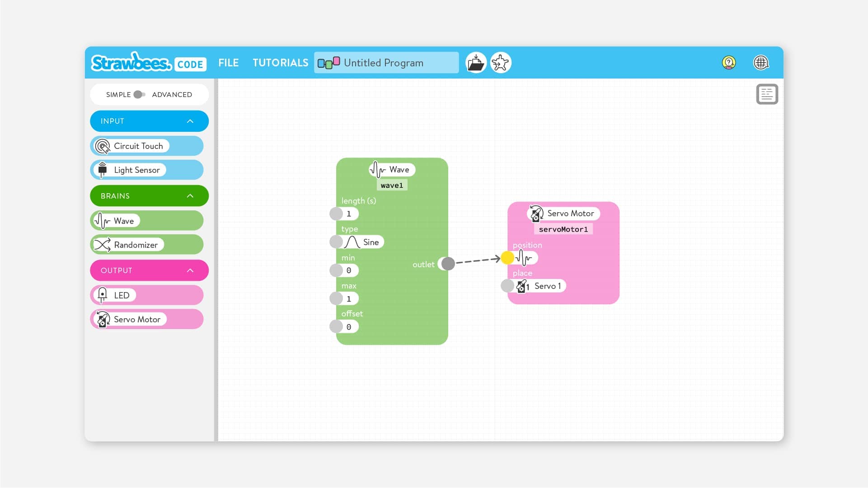
Task: Collapse the BRAINS category
Action: 190,196
